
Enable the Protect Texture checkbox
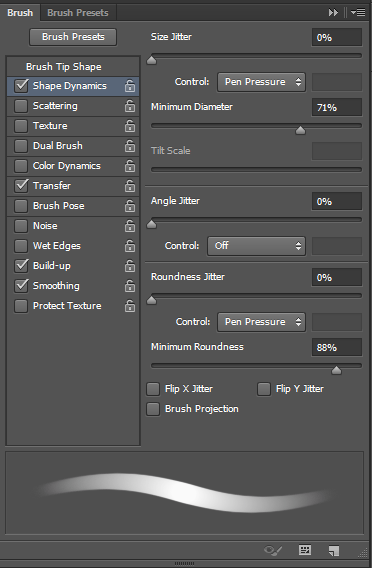21,306
